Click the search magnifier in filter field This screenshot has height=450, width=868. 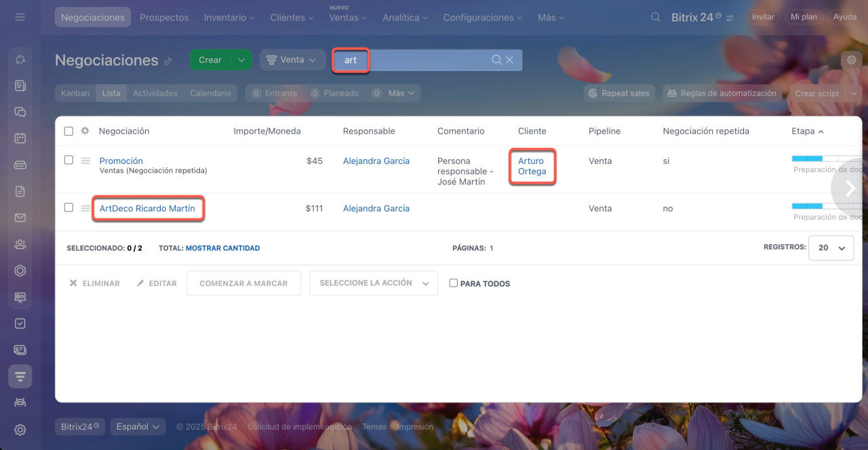click(497, 60)
